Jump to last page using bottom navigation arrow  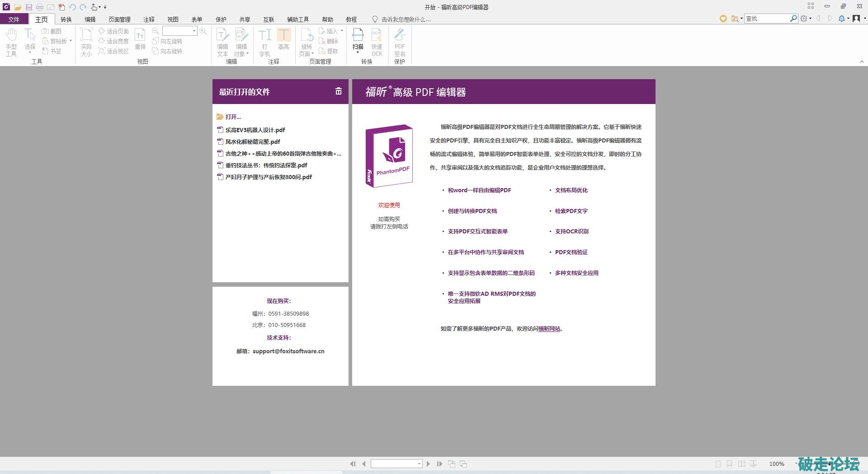[439, 464]
